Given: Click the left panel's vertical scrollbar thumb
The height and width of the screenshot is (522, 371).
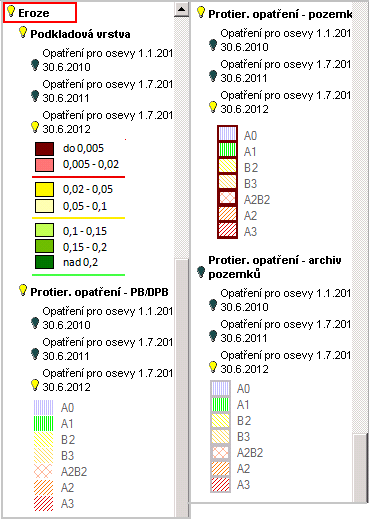Looking at the screenshot, I should coord(182,388).
